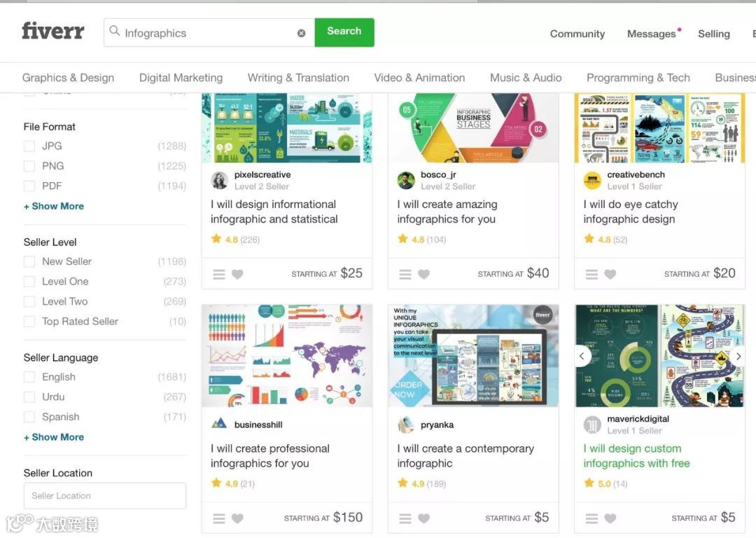Check the JPG file format filter
The width and height of the screenshot is (756, 538).
29,146
